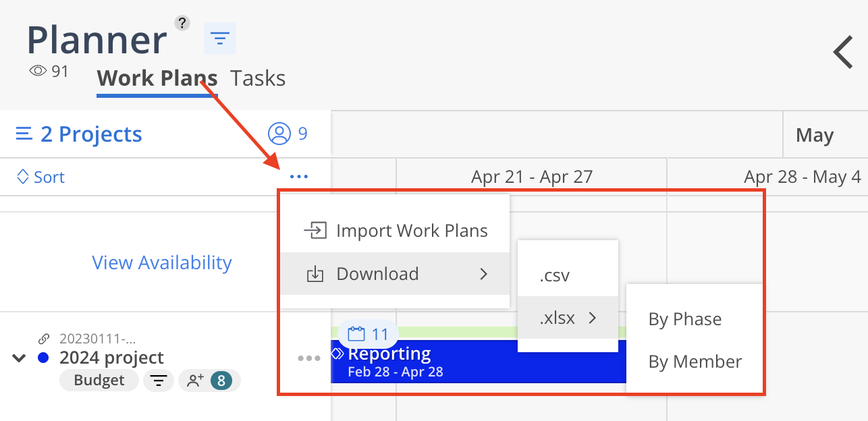Viewport: 868px width, 421px height.
Task: Open the gray three-dot menu for 2024 project
Action: [309, 358]
